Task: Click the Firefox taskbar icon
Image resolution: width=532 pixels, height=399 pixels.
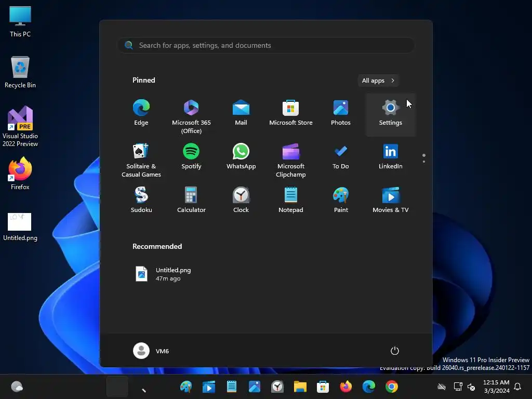Action: (x=345, y=387)
